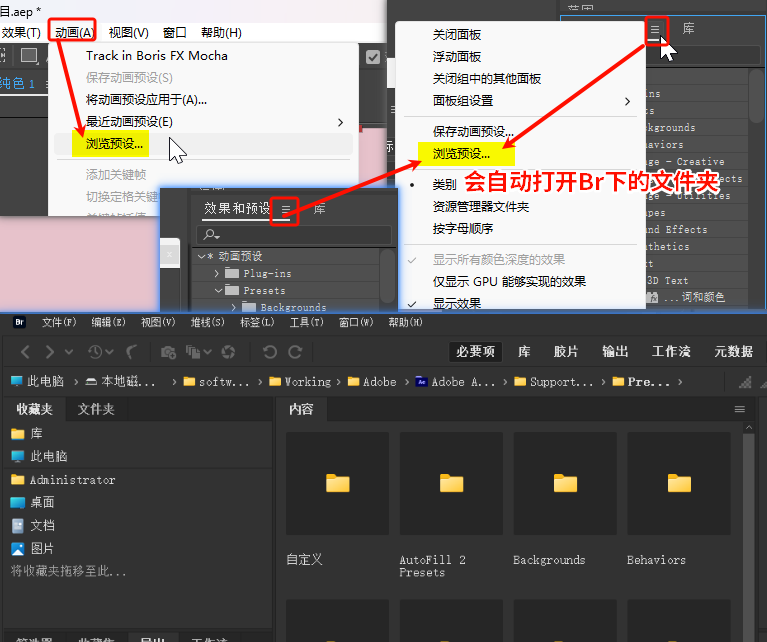This screenshot has height=642, width=767.
Task: Rotate 90° clockwise in Bridge toolbar
Action: pos(295,352)
